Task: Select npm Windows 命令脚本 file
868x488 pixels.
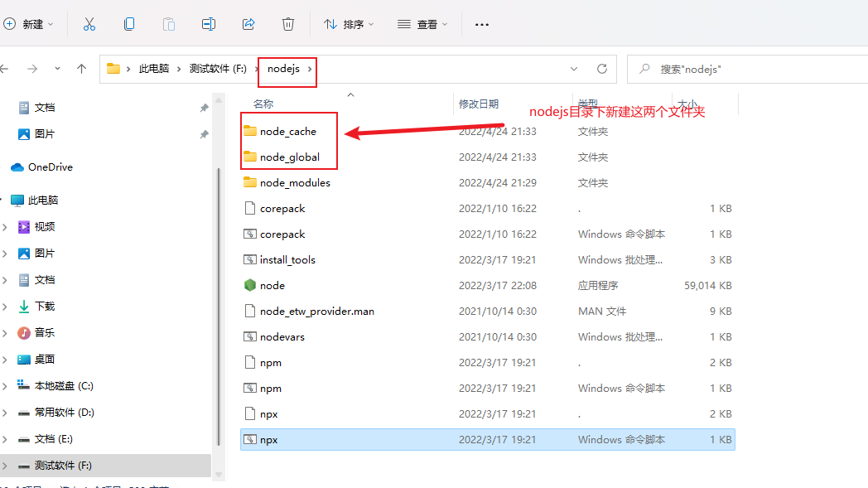Action: pyautogui.click(x=271, y=389)
